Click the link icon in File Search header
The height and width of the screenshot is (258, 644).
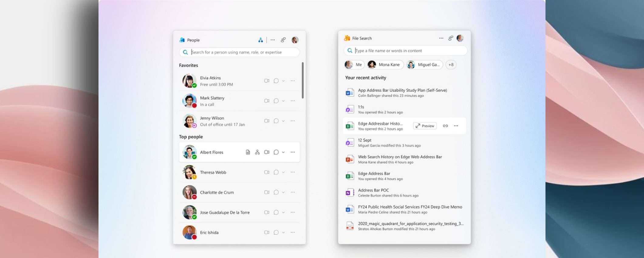(x=450, y=38)
